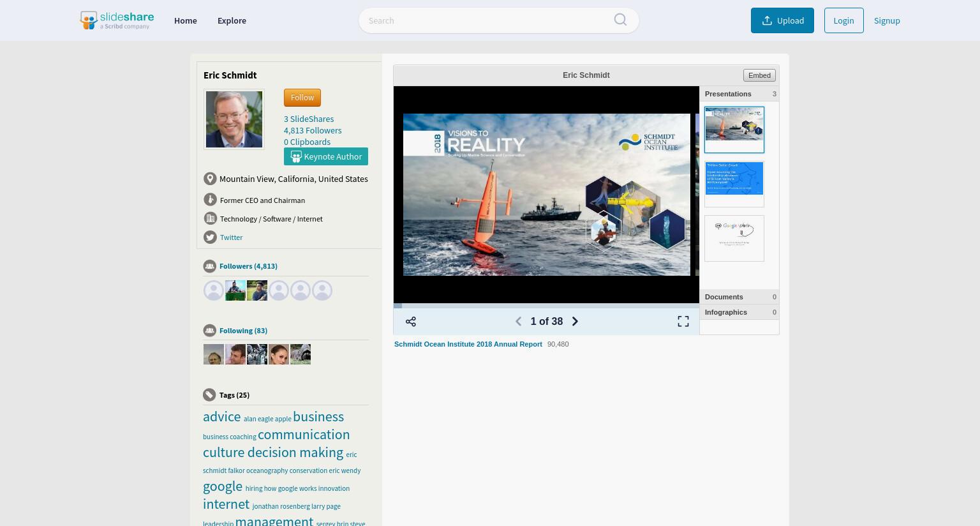Click the 'hiring' tag

254,488
